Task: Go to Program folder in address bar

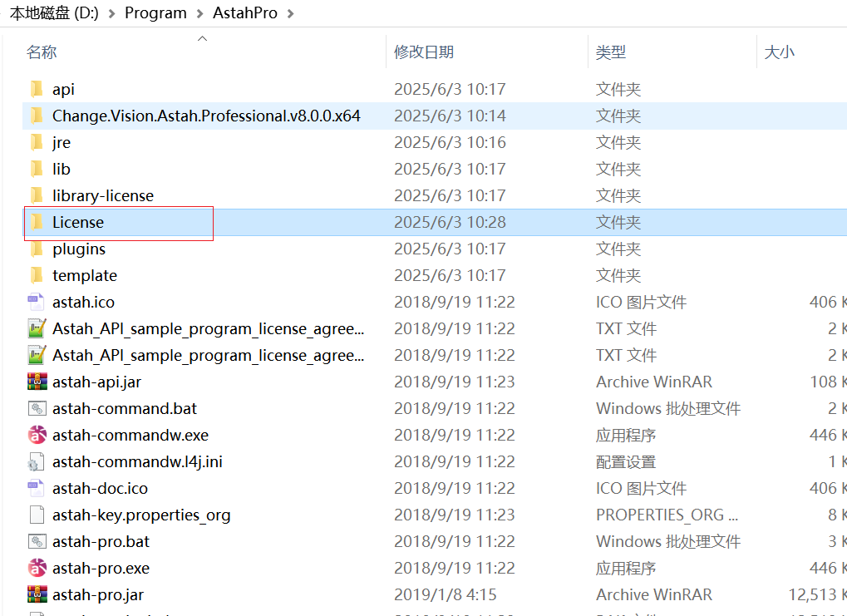Action: point(155,13)
